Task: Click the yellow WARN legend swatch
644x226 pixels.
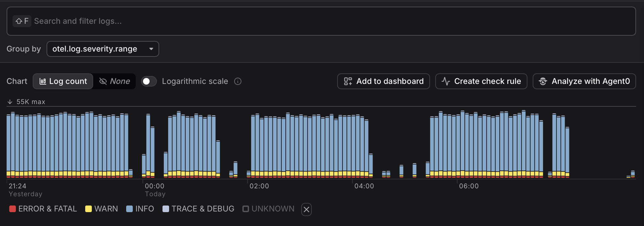Action: [x=89, y=209]
